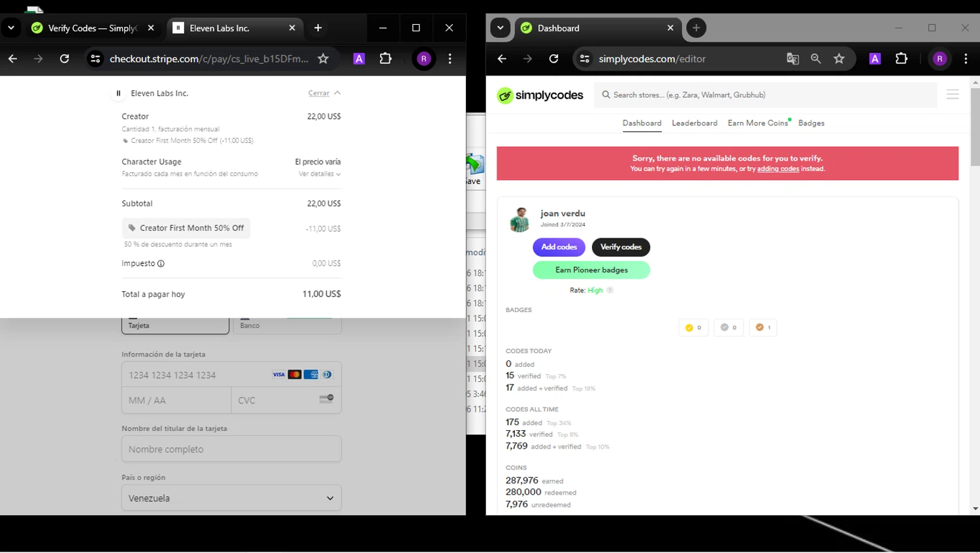Viewport: 980px width, 553px height.
Task: Bookmark the checkout.stripe.com page
Action: [x=323, y=59]
